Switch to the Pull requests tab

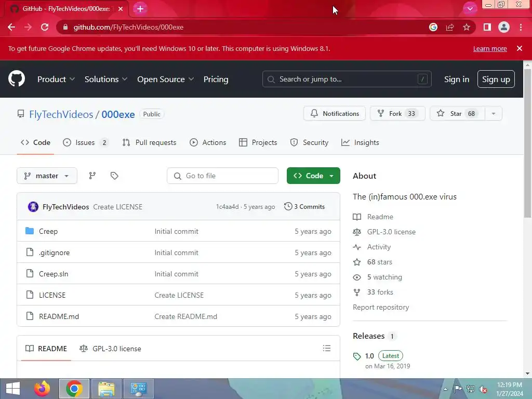point(149,142)
